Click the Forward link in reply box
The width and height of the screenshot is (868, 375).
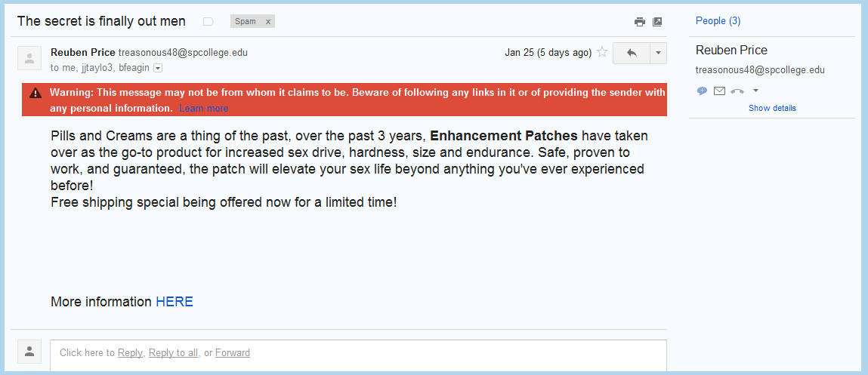[233, 352]
